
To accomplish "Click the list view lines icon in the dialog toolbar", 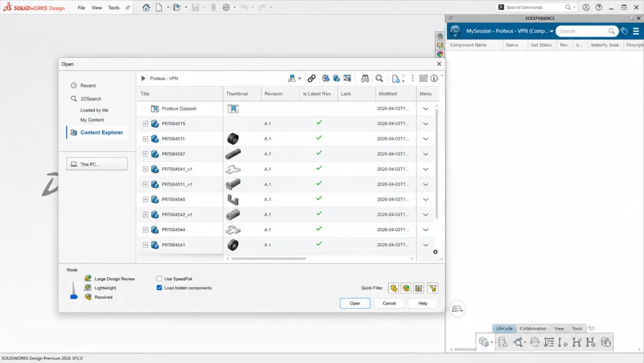I will point(423,78).
